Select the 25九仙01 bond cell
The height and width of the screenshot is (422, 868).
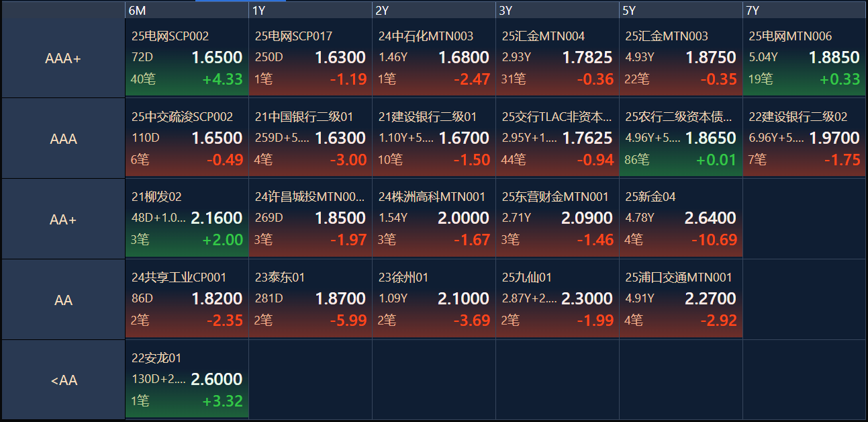pyautogui.click(x=558, y=298)
